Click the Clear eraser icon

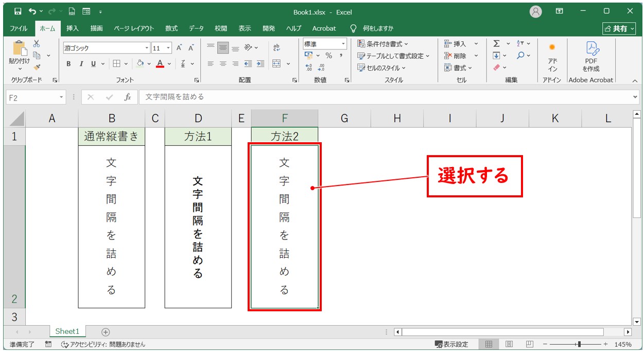[497, 68]
